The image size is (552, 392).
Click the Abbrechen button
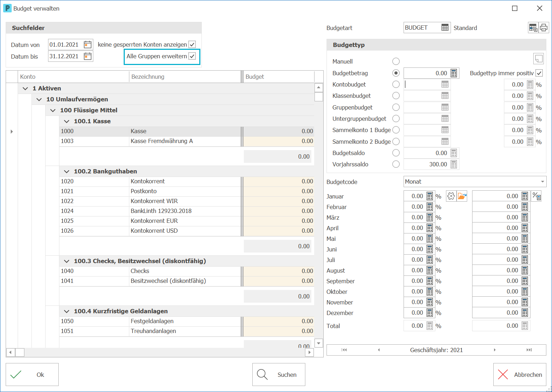pyautogui.click(x=520, y=375)
